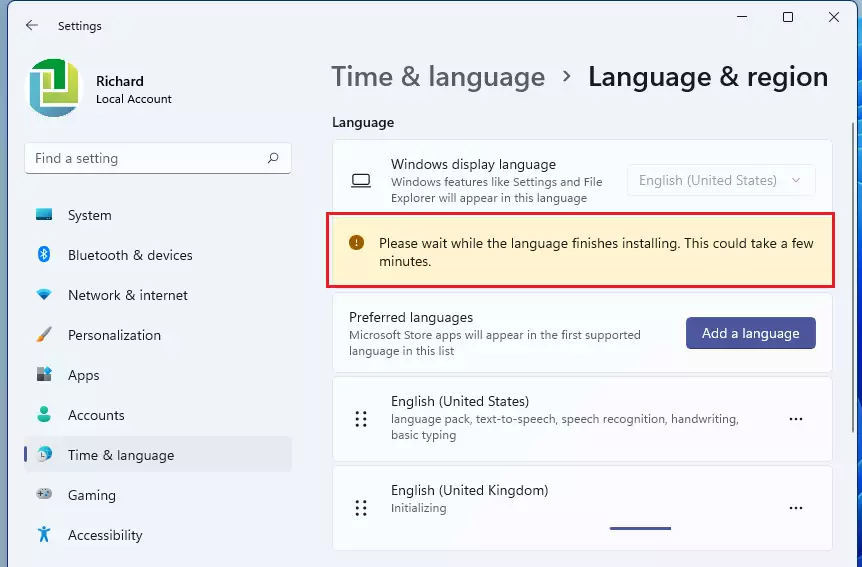Grab the English (United States) drag handle

(361, 419)
